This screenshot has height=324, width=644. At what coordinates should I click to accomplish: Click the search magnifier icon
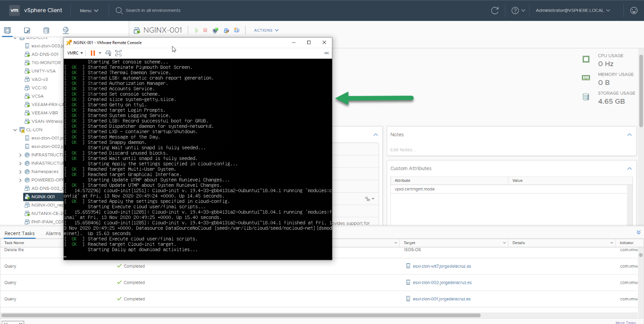tap(119, 10)
